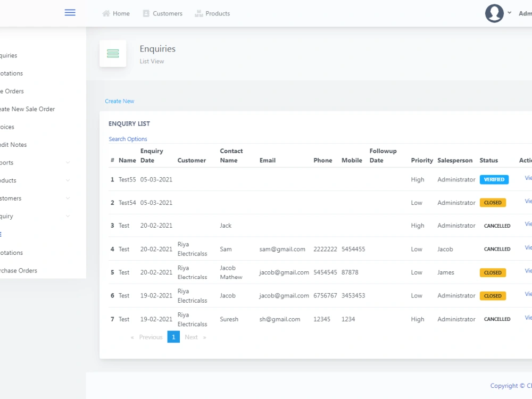Click sam@gmail.com email cell
532x399 pixels.
tap(282, 250)
